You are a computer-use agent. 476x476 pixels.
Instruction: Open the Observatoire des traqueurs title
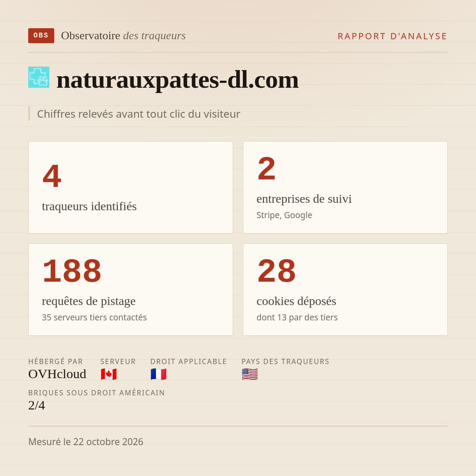point(123,36)
